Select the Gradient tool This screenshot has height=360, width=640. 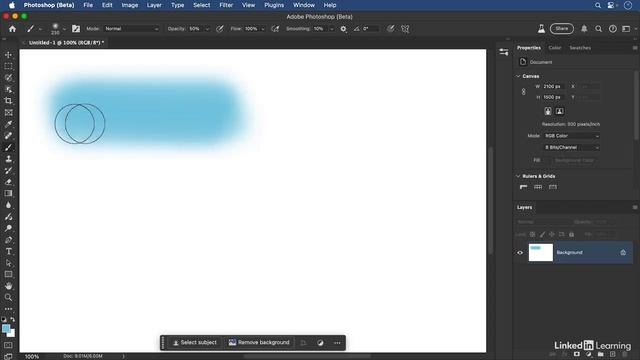tap(8, 193)
